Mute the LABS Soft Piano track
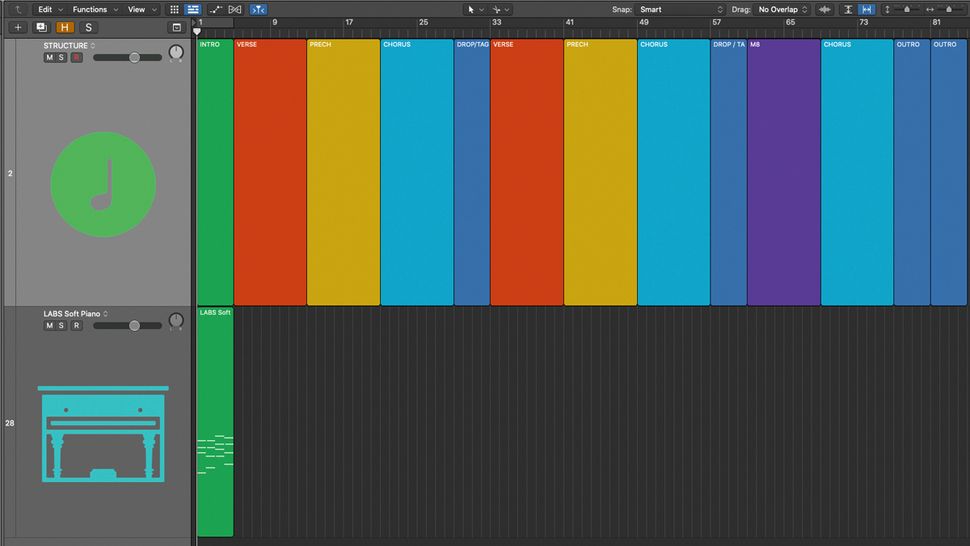 (x=49, y=325)
